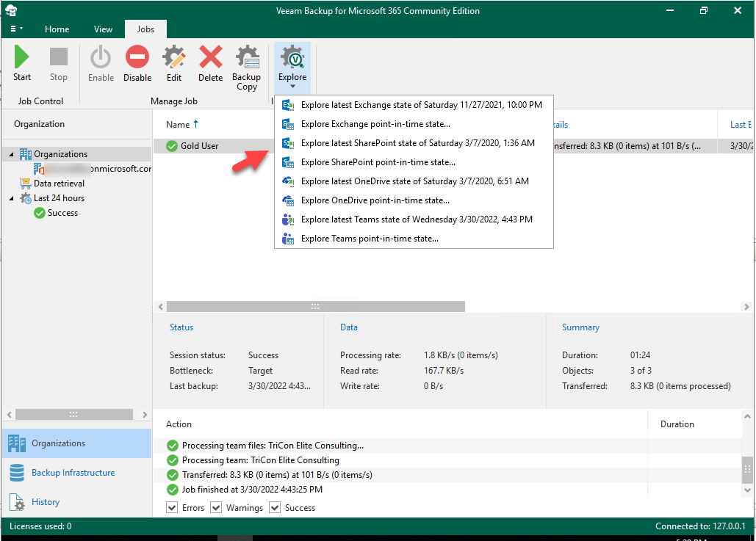Click the Stop job icon
756x541 pixels.
coord(58,57)
